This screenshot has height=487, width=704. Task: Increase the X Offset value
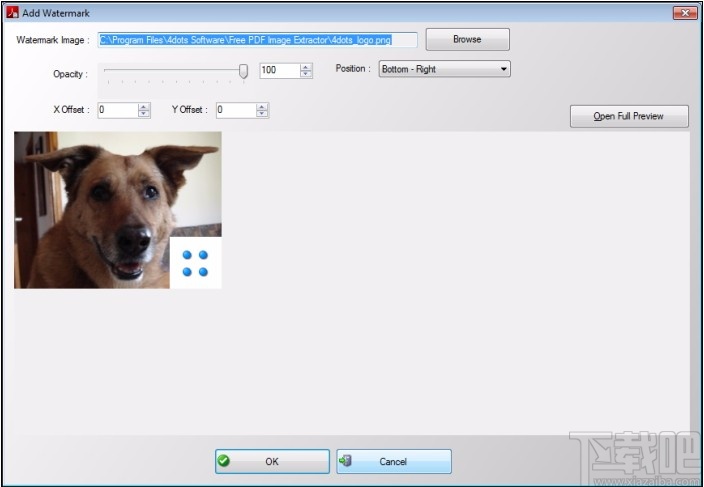[144, 107]
